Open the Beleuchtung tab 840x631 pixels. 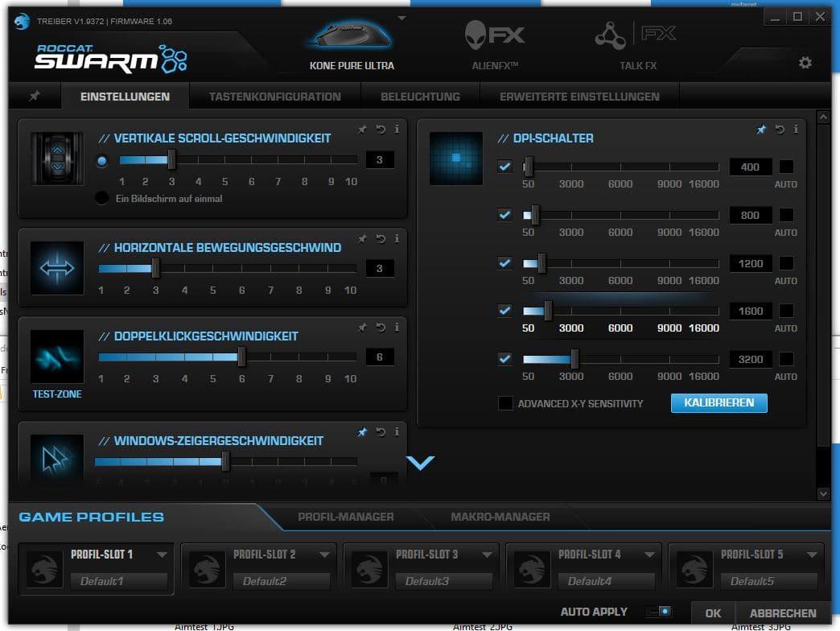(420, 97)
